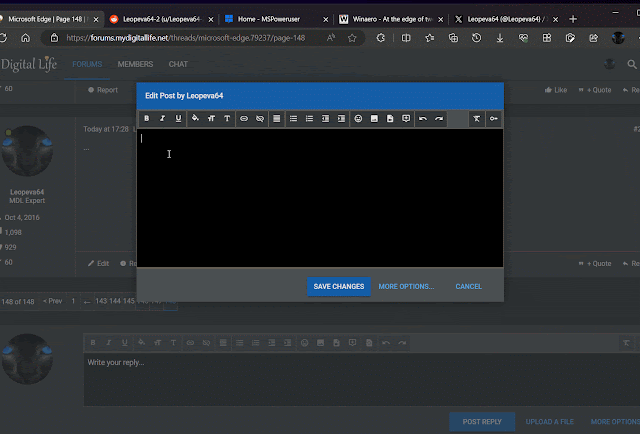Toggle underline formatting in Edit Post toolbar
Image resolution: width=640 pixels, height=434 pixels.
[x=178, y=118]
